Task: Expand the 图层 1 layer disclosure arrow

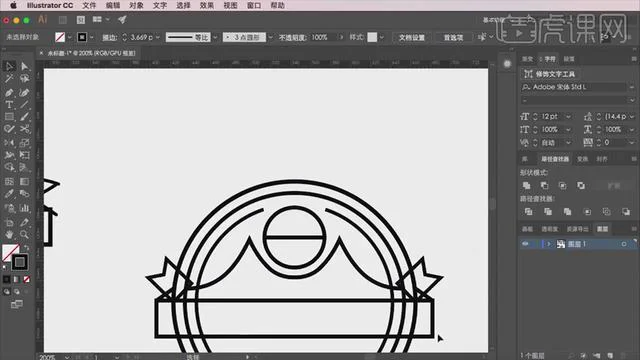Action: point(549,244)
